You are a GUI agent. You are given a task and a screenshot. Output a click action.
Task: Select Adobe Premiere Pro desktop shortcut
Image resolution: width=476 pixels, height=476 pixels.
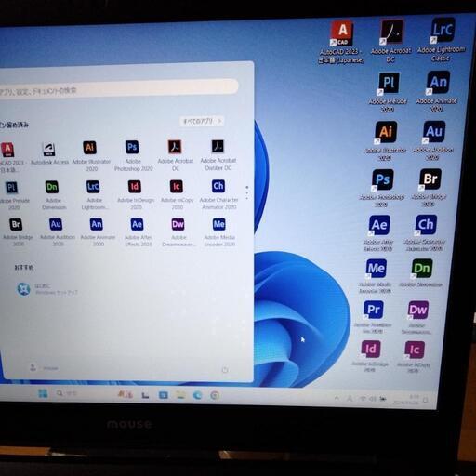(373, 317)
